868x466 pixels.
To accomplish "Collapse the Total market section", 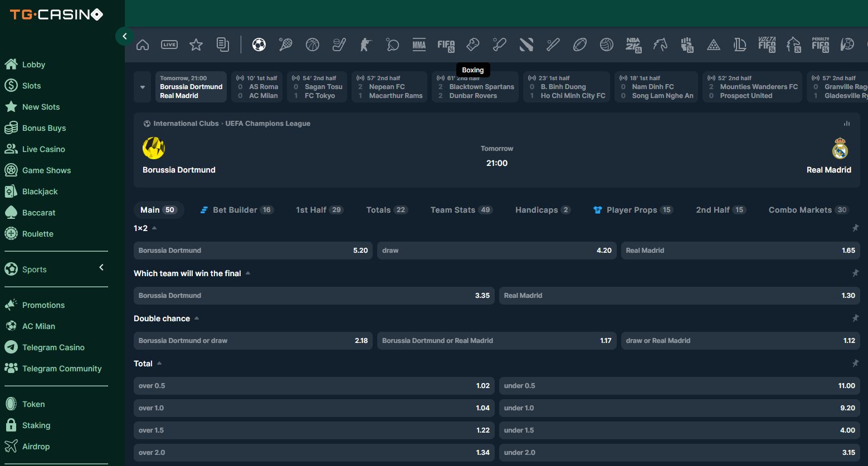I will click(x=159, y=364).
